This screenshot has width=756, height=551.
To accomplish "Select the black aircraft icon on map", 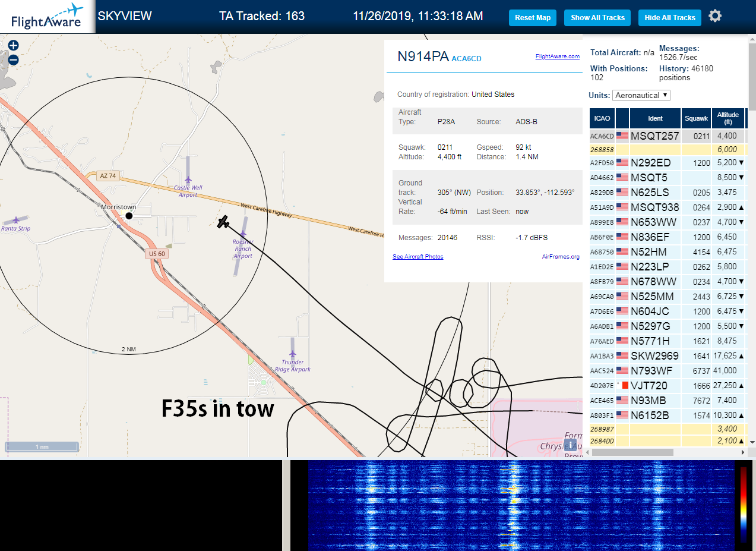I will 223,222.
